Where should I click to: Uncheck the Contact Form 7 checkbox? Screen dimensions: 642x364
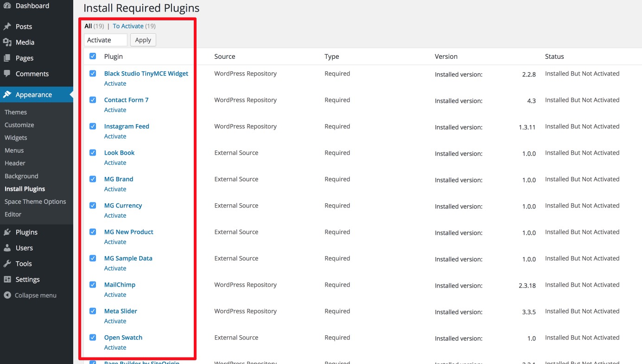[x=93, y=100]
